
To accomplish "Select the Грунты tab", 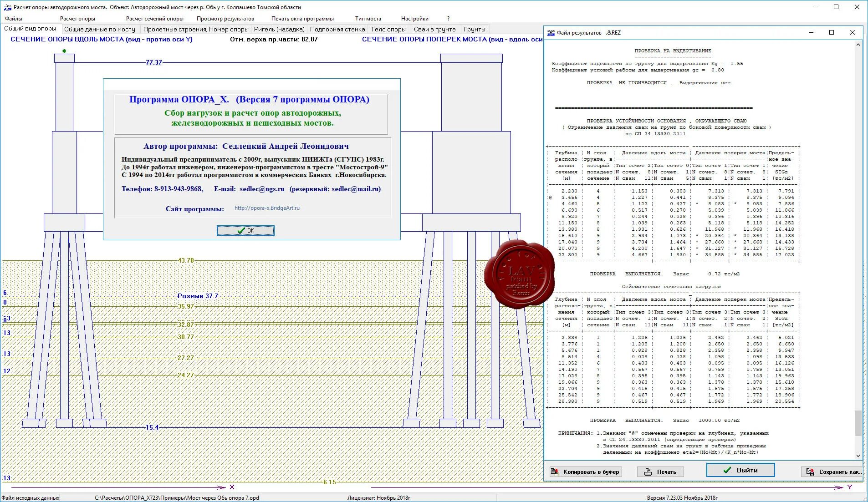I will pos(475,29).
